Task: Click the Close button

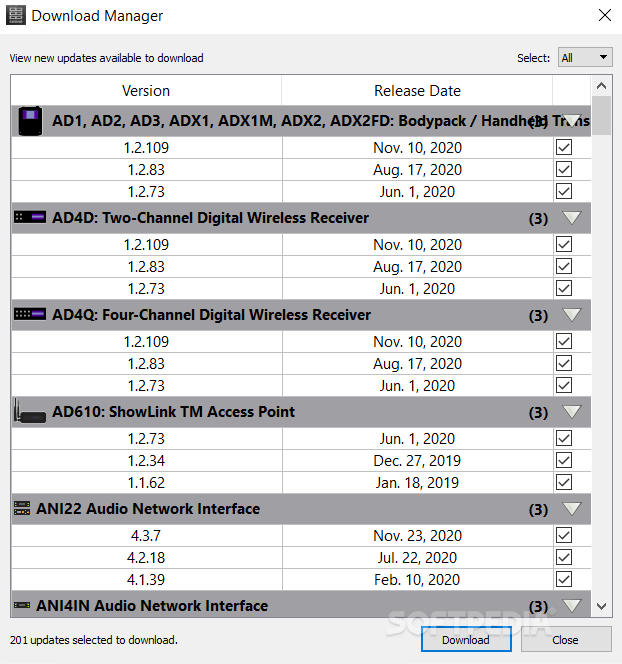Action: click(565, 639)
